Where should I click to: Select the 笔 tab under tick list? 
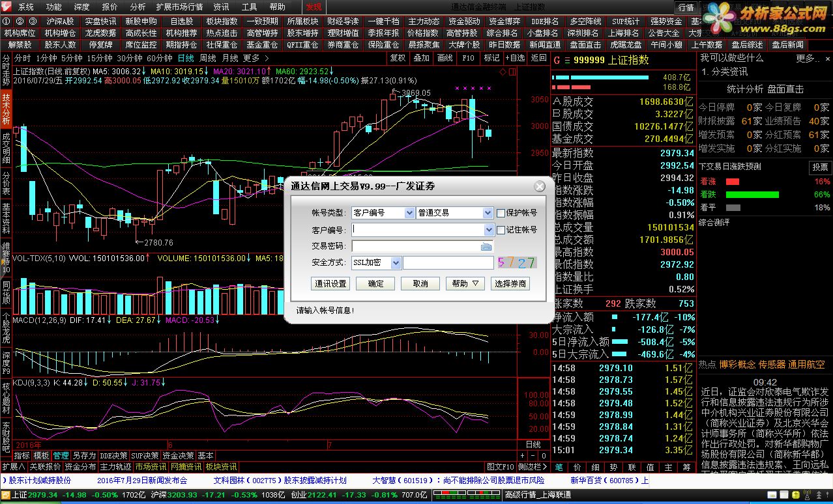tap(559, 467)
